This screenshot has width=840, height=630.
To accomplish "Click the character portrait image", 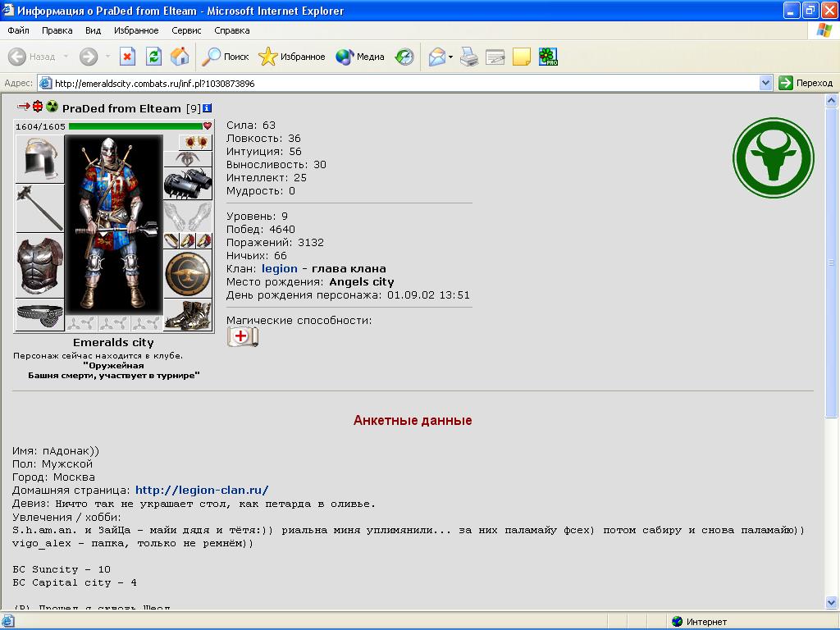I will pos(113,225).
